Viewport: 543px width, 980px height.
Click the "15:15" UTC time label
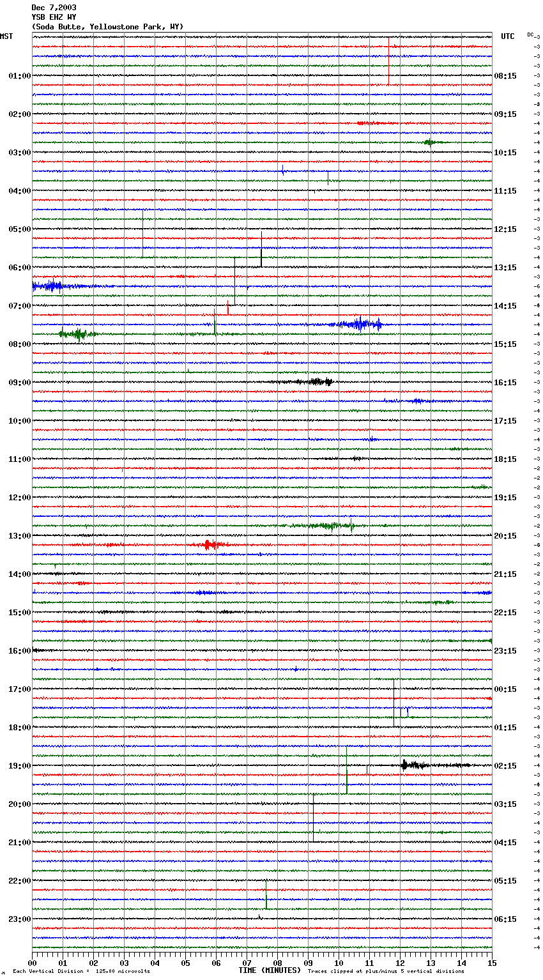point(505,344)
